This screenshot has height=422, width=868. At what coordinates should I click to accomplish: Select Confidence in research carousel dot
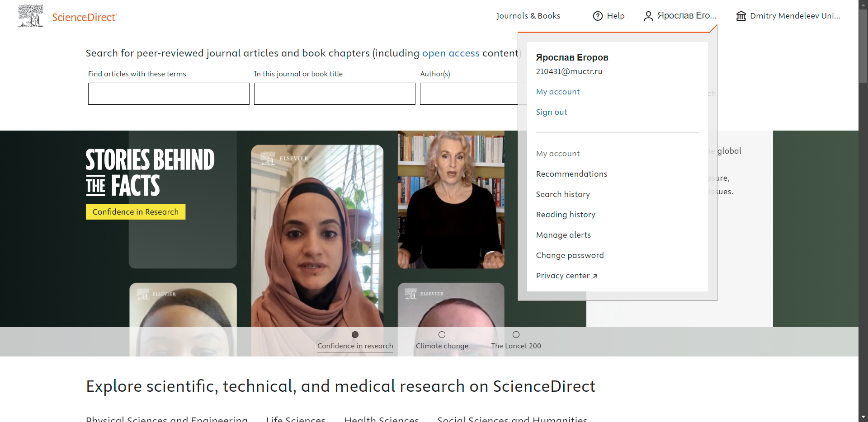(x=355, y=335)
